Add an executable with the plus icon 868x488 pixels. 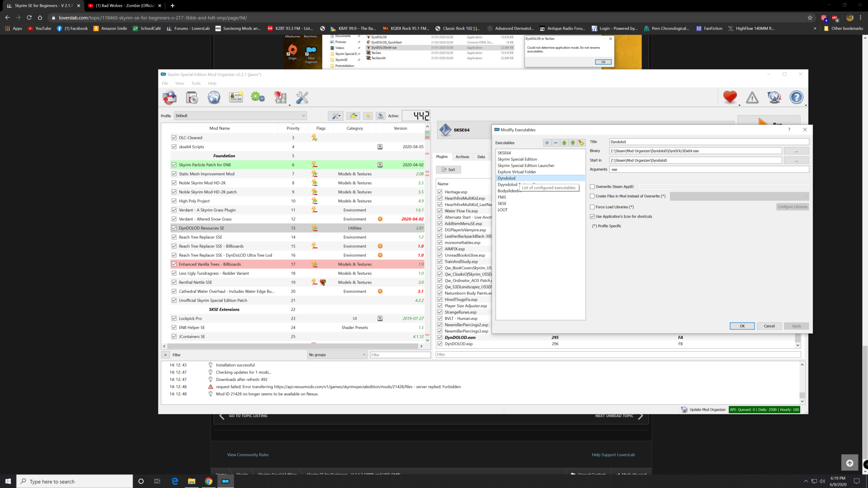[547, 143]
